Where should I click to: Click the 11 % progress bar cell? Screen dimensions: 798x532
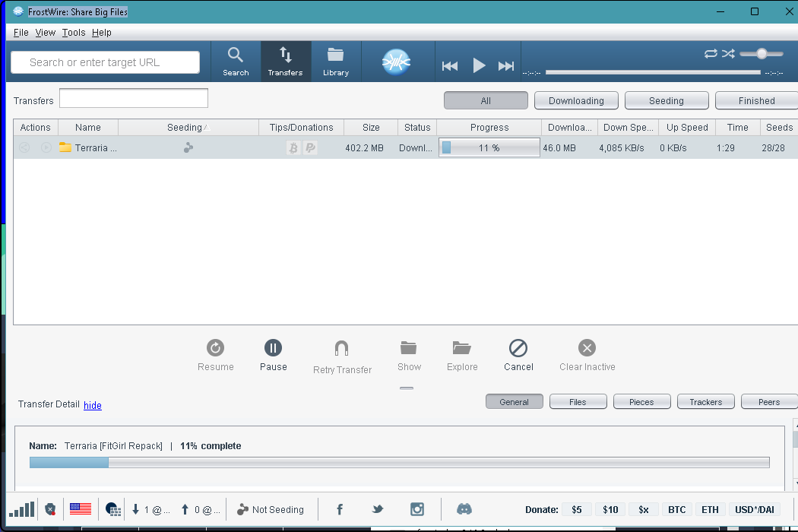tap(489, 147)
